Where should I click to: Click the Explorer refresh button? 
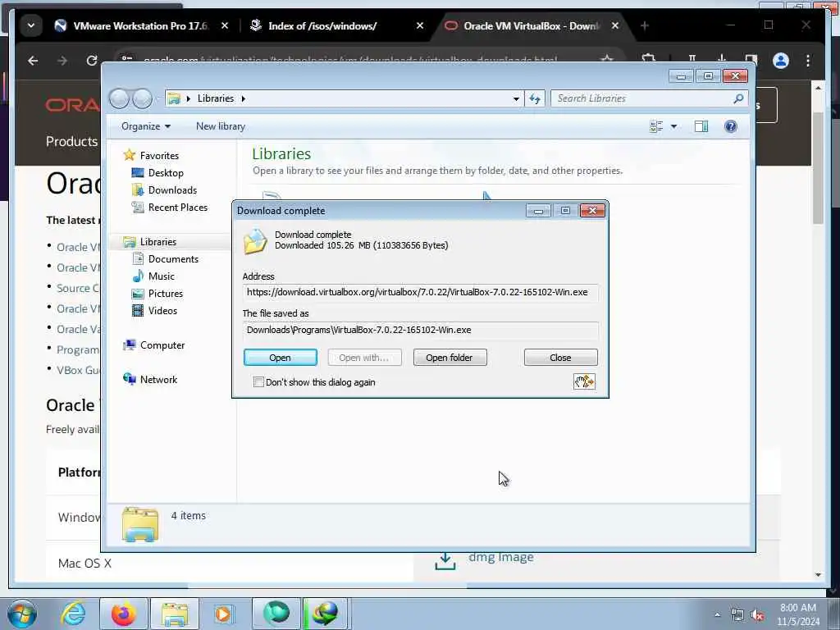click(535, 98)
